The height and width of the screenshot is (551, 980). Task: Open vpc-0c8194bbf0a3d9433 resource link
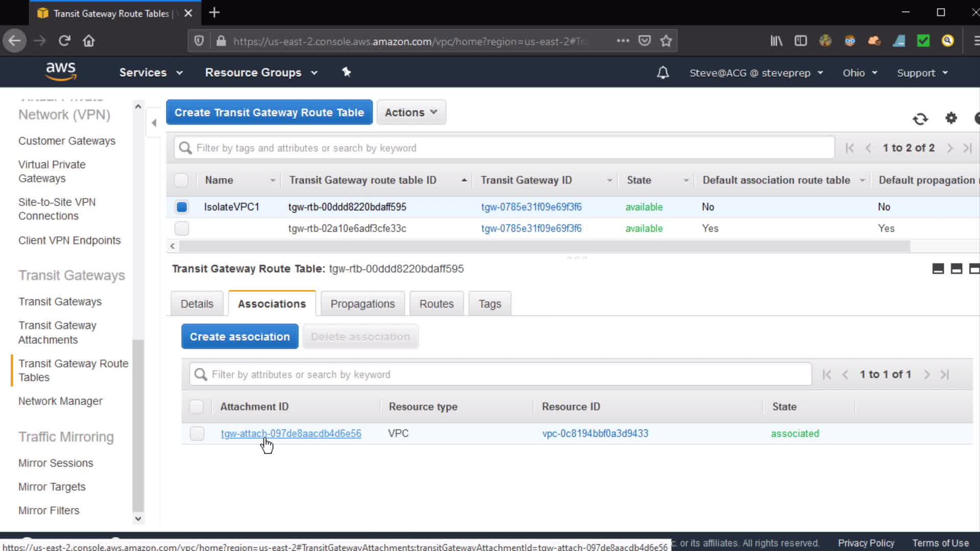[595, 434]
